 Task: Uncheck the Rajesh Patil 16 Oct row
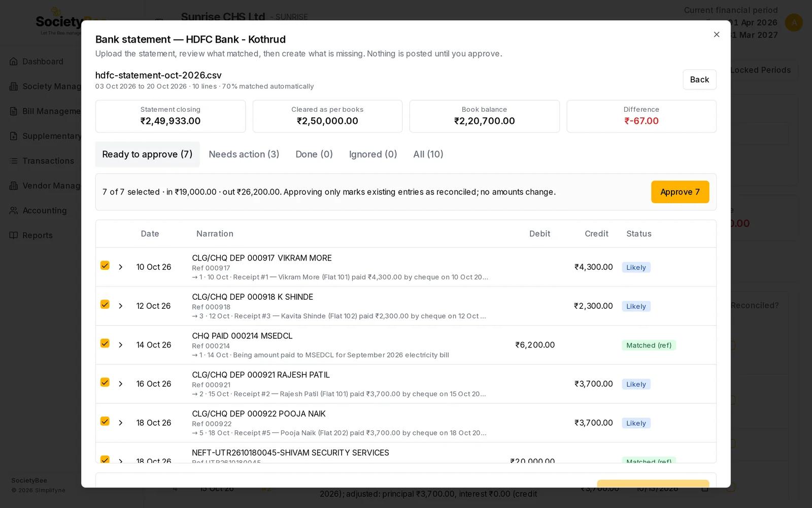(x=105, y=382)
